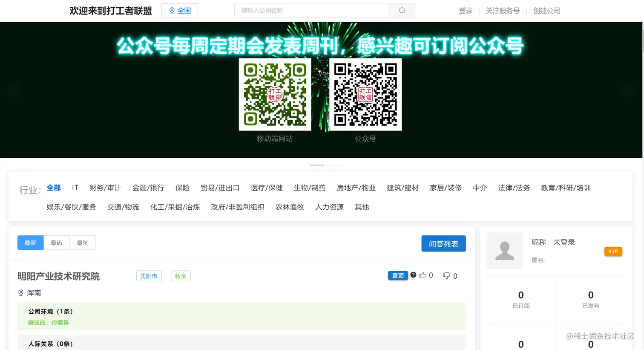This screenshot has height=350, width=644.
Task: Filter by 娱乐/餐饮/服务 industry
Action: [x=72, y=207]
